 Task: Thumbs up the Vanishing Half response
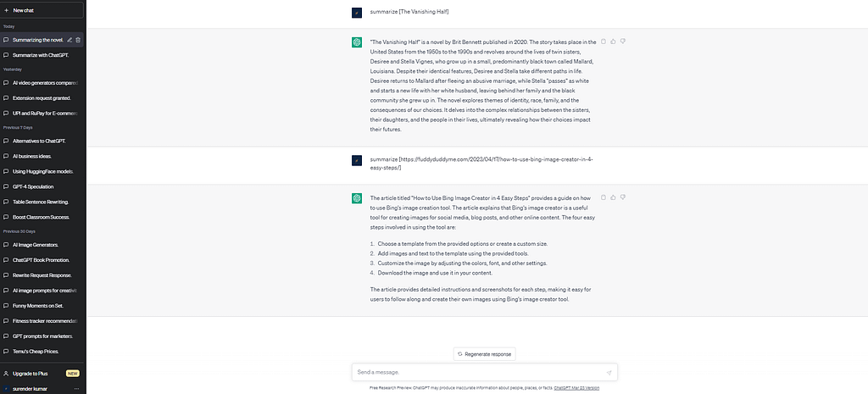click(613, 41)
